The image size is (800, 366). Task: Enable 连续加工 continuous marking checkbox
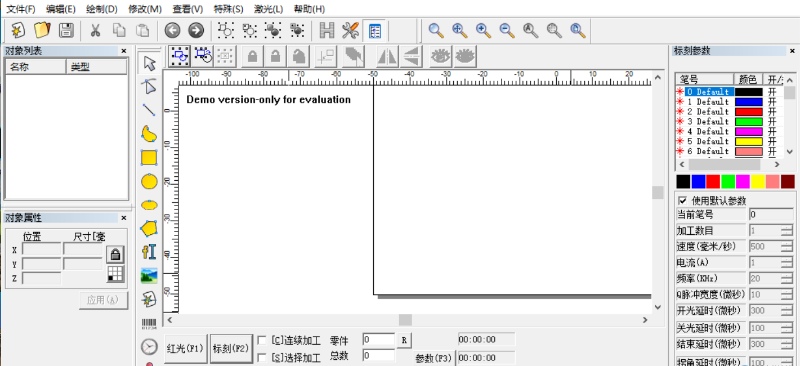tap(262, 340)
